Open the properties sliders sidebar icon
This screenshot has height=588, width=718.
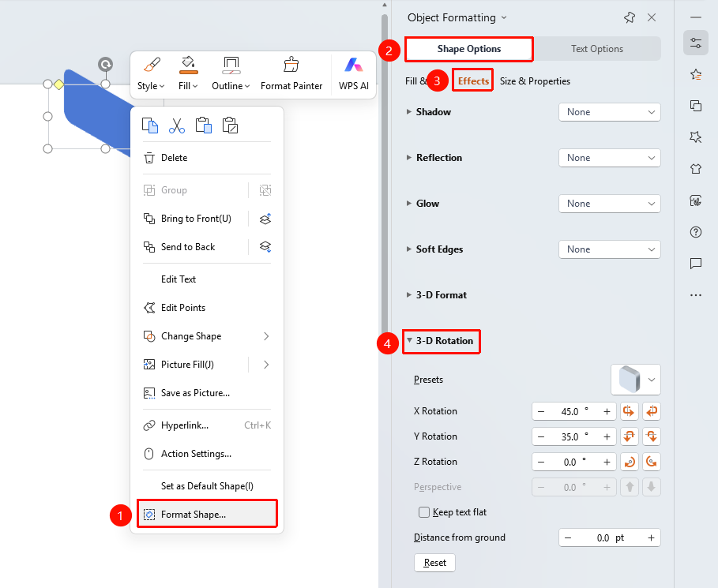[x=696, y=43]
